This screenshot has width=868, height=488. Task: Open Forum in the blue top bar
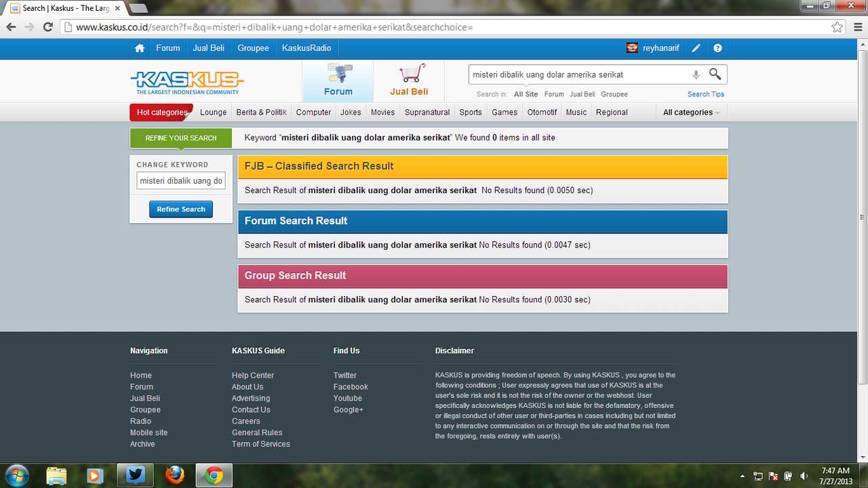(x=168, y=48)
